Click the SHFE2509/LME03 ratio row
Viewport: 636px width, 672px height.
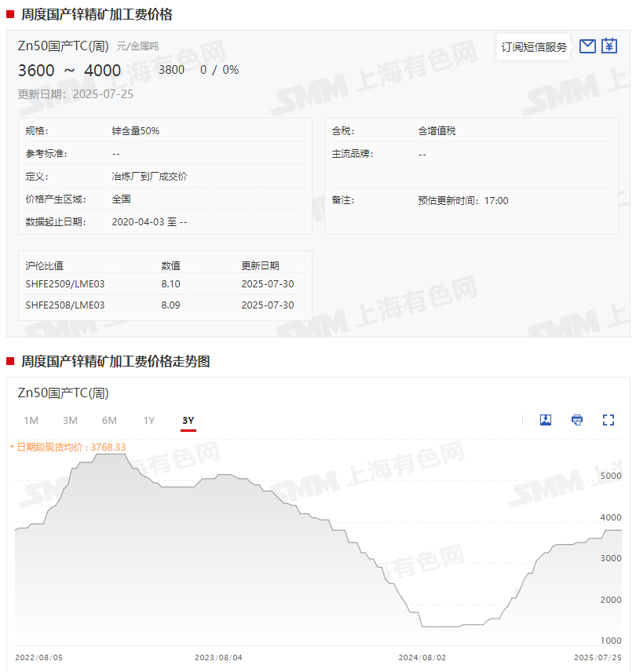point(165,283)
